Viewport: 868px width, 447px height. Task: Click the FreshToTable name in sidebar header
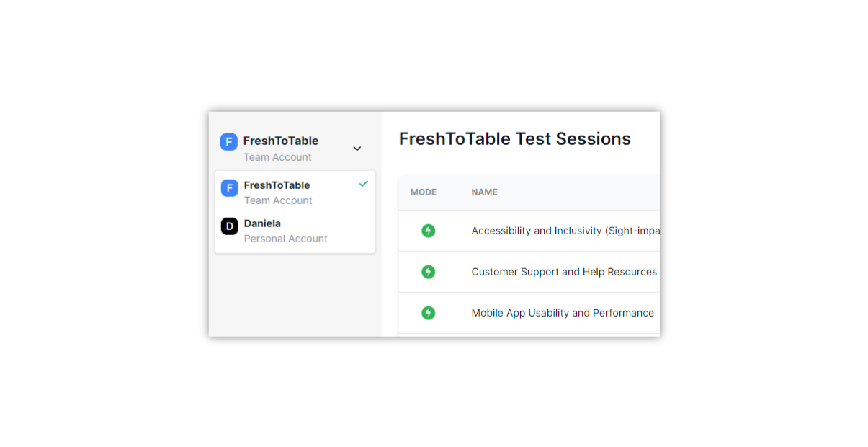coord(281,141)
